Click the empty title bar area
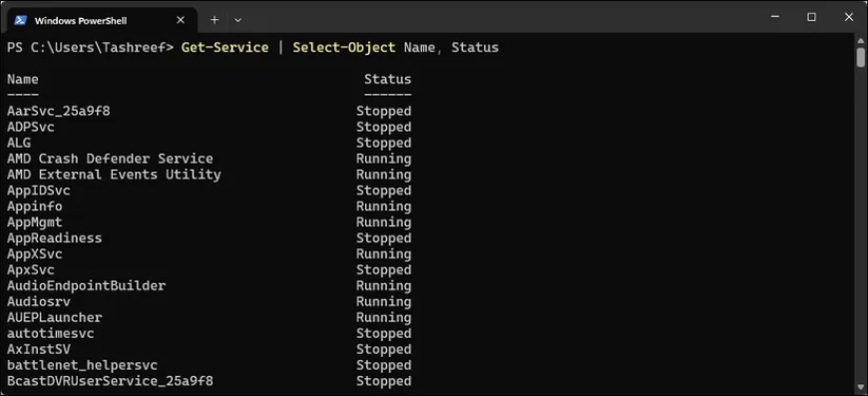This screenshot has width=868, height=396. pos(498,17)
